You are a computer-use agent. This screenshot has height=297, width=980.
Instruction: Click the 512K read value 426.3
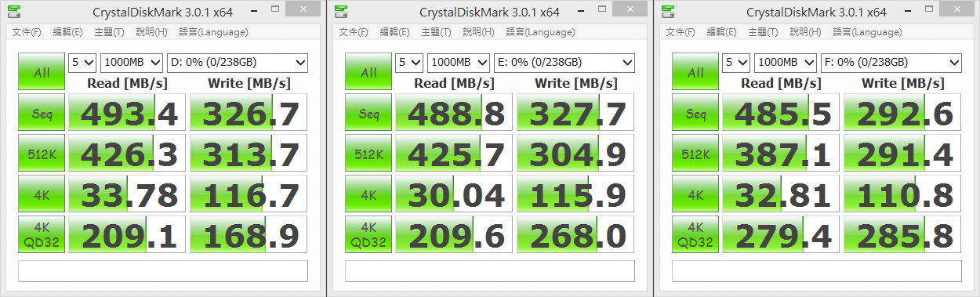point(127,154)
